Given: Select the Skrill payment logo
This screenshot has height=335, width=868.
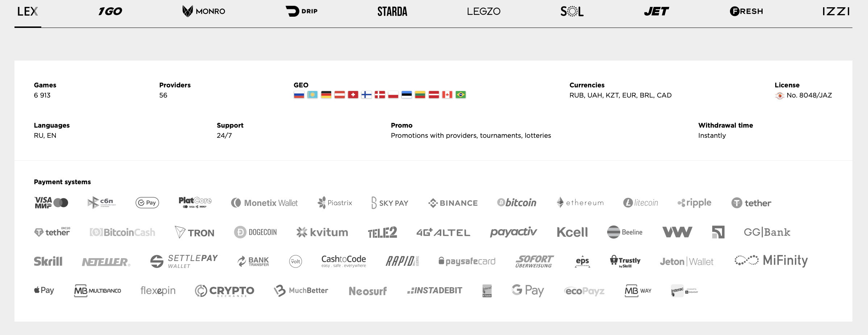Looking at the screenshot, I should click(x=48, y=261).
